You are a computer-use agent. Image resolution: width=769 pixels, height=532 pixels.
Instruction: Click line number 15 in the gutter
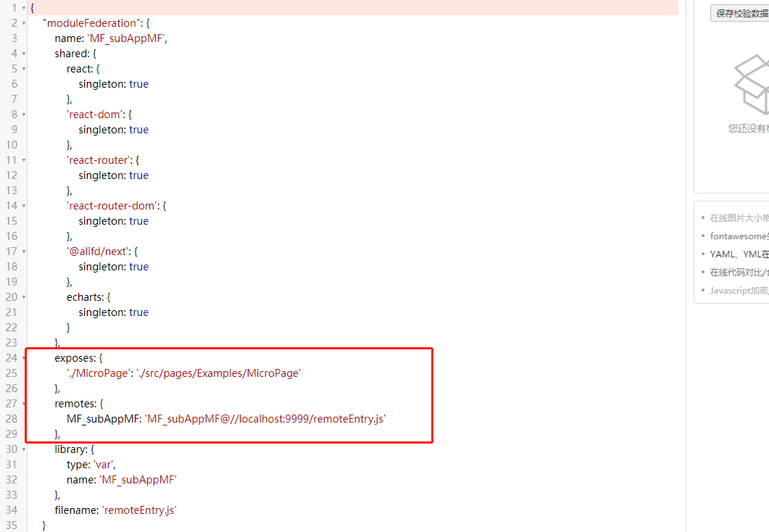coord(12,220)
